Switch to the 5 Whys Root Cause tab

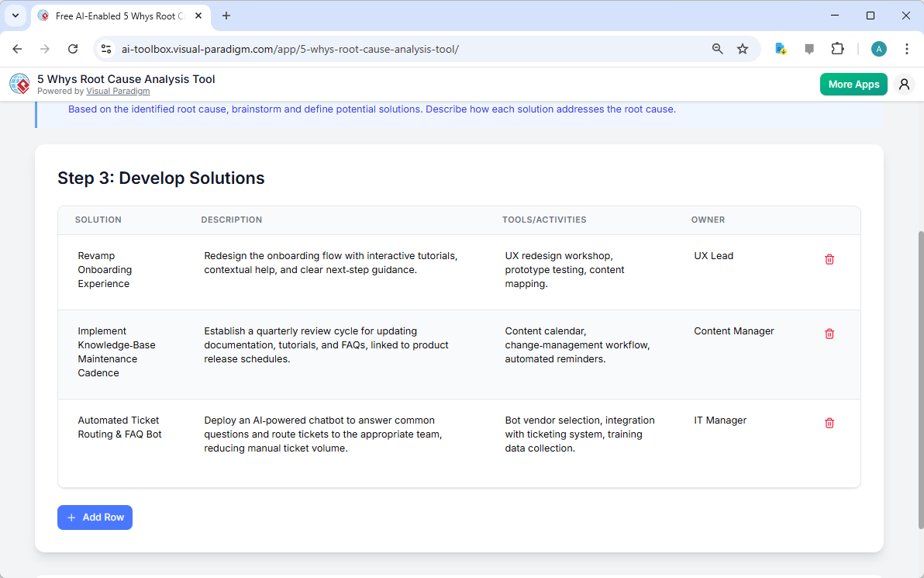(x=116, y=16)
